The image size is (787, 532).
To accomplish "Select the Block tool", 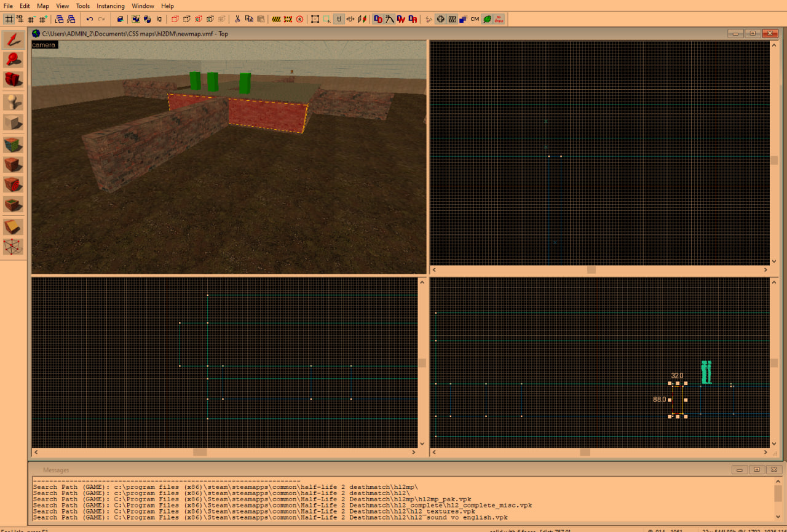I will (x=13, y=122).
